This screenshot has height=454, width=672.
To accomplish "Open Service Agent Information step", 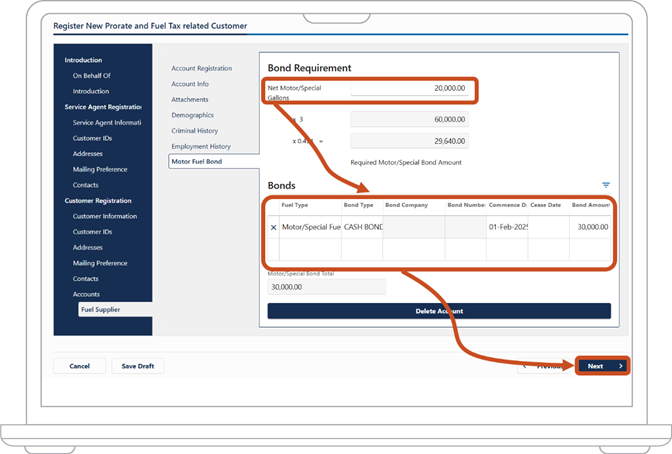I will (x=107, y=123).
